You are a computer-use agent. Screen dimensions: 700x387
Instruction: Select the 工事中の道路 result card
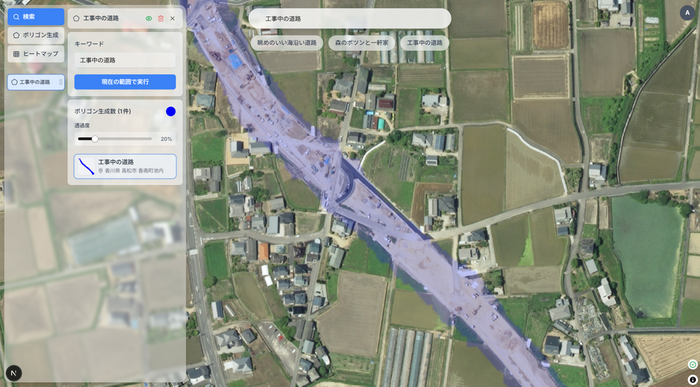(125, 166)
